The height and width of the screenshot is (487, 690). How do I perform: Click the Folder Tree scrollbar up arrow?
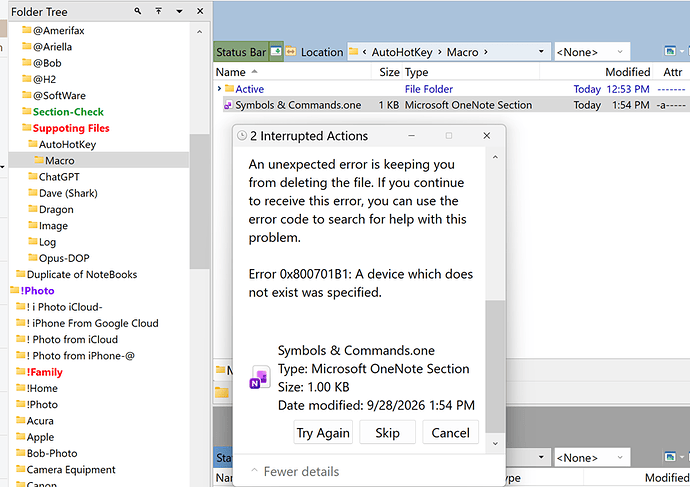[199, 32]
